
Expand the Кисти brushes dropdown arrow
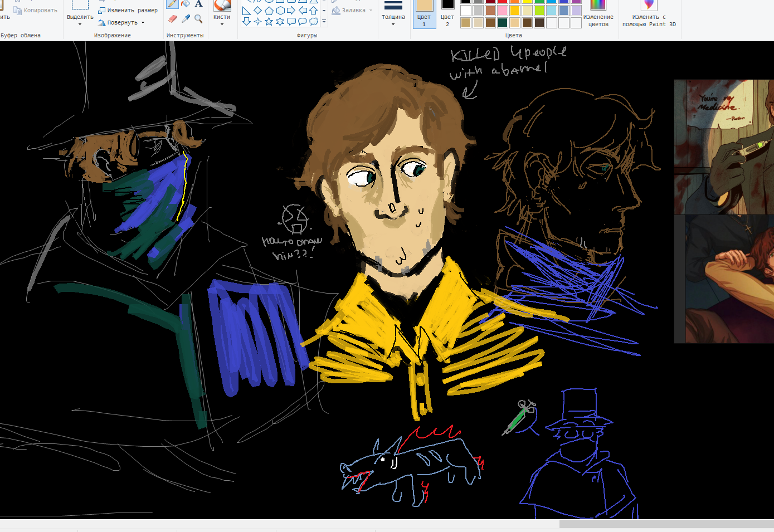click(222, 24)
